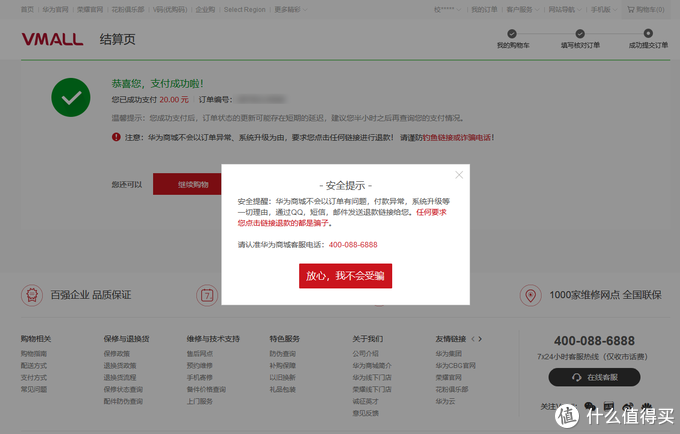The width and height of the screenshot is (680, 434).
Task: Open the 以旧换新 footer link
Action: (282, 378)
